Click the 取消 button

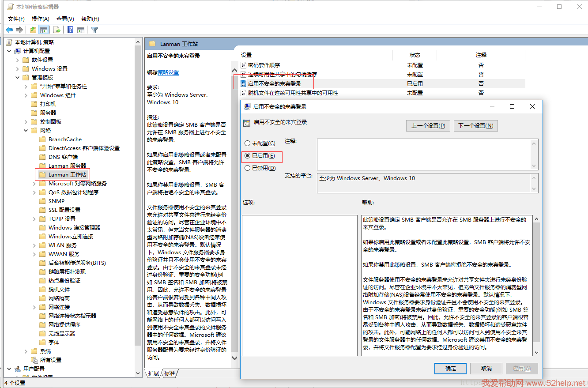pos(486,368)
